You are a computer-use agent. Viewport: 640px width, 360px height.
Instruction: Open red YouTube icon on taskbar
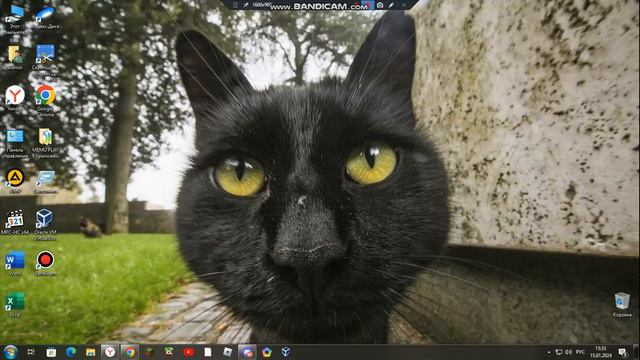point(188,352)
